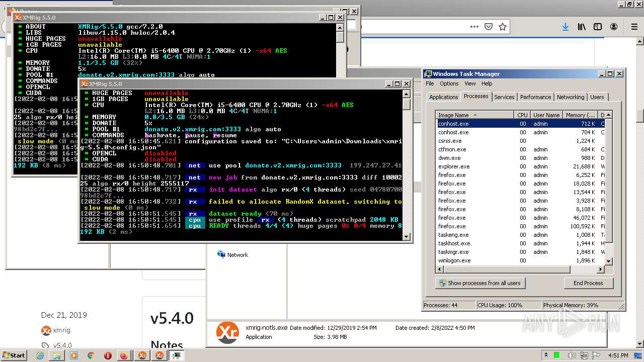Click the v5.4.0 tag link
Viewport: 644px width, 362px height.
(x=62, y=345)
